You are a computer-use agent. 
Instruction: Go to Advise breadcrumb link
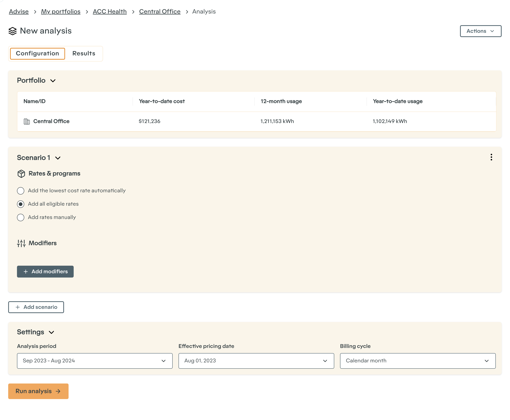point(19,11)
